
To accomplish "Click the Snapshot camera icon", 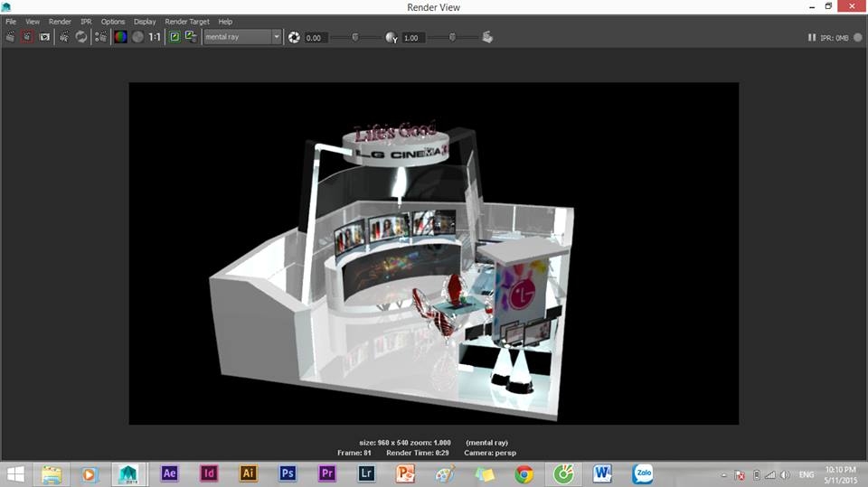I will click(45, 37).
